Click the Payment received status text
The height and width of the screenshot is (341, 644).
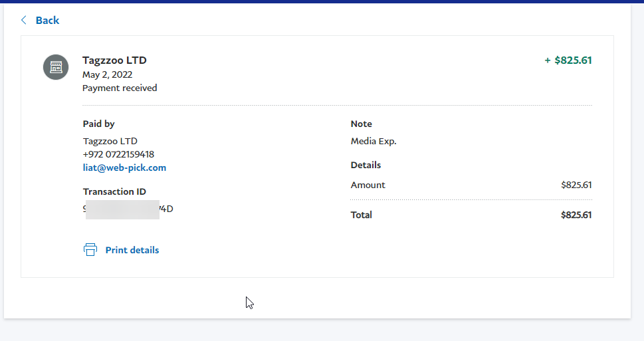(120, 88)
